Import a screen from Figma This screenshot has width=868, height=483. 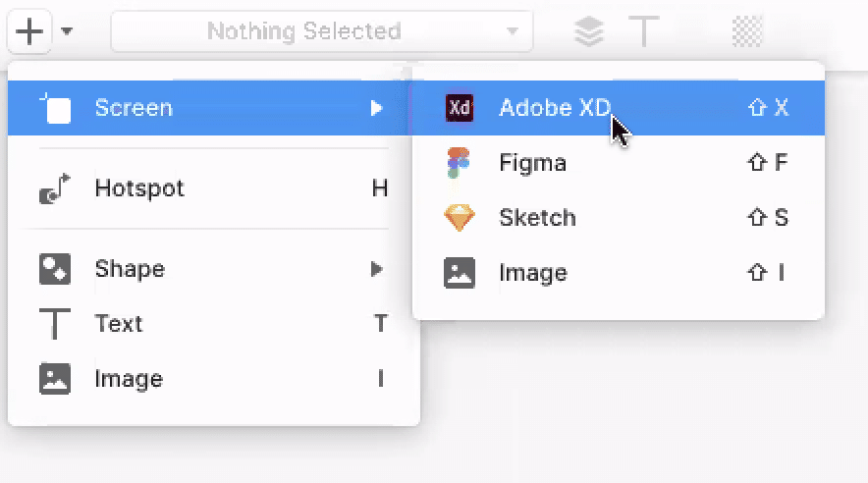pyautogui.click(x=532, y=163)
